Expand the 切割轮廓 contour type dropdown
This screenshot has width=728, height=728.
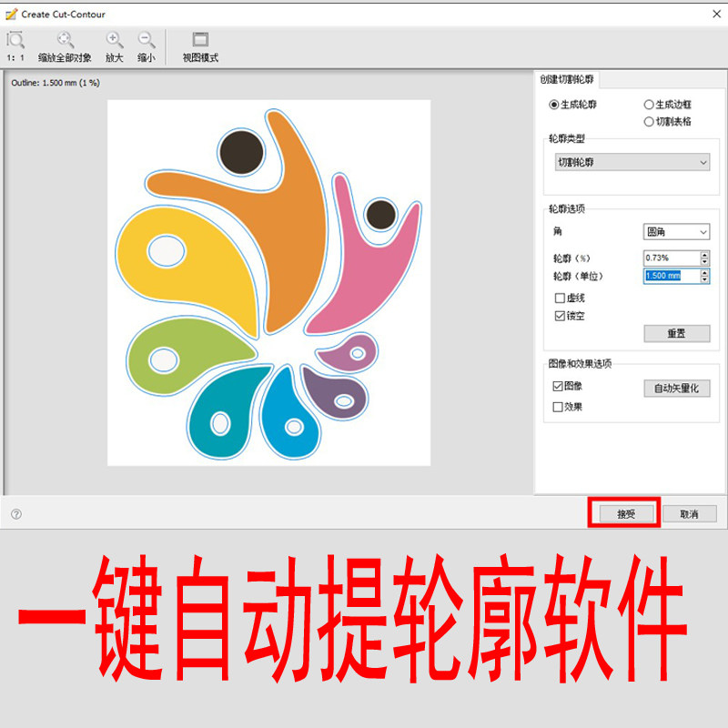pos(632,163)
